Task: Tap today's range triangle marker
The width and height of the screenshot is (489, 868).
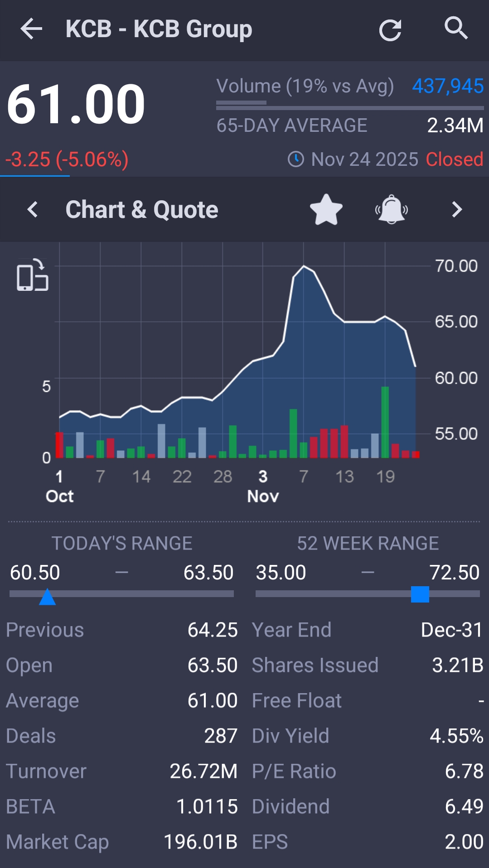Action: tap(47, 597)
